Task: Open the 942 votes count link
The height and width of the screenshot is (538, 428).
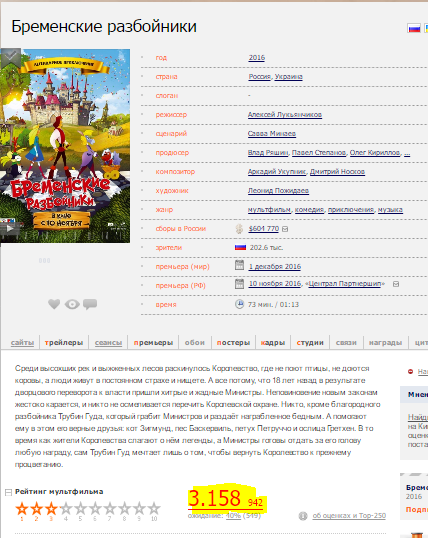Action: 255,503
